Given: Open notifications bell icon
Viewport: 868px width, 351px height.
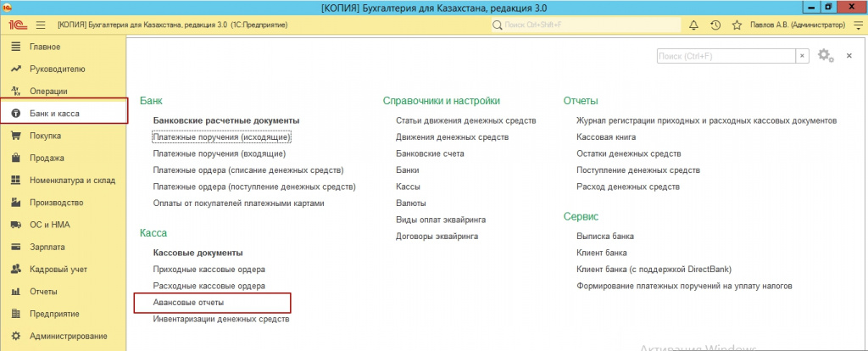Looking at the screenshot, I should click(x=693, y=25).
